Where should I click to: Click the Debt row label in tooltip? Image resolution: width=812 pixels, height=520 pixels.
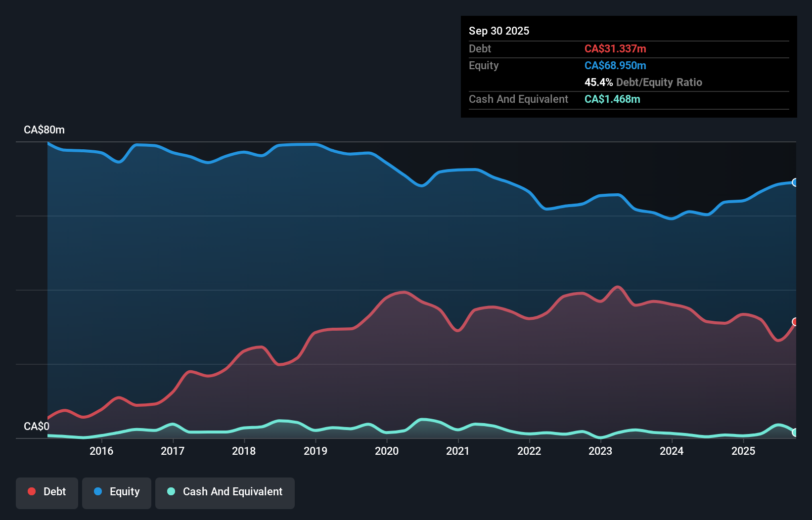tap(480, 49)
